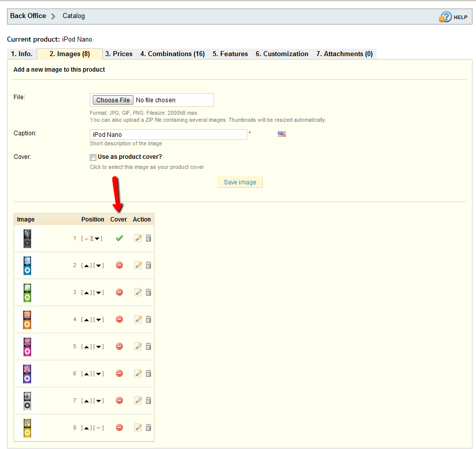Open the blue iPod thumbnail
This screenshot has width=476, height=449.
pyautogui.click(x=27, y=266)
